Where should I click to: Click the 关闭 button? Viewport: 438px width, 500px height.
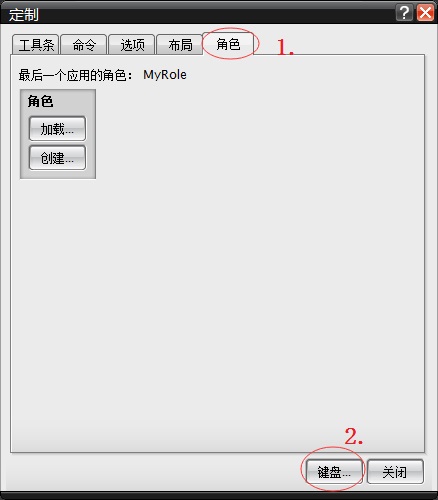(395, 472)
